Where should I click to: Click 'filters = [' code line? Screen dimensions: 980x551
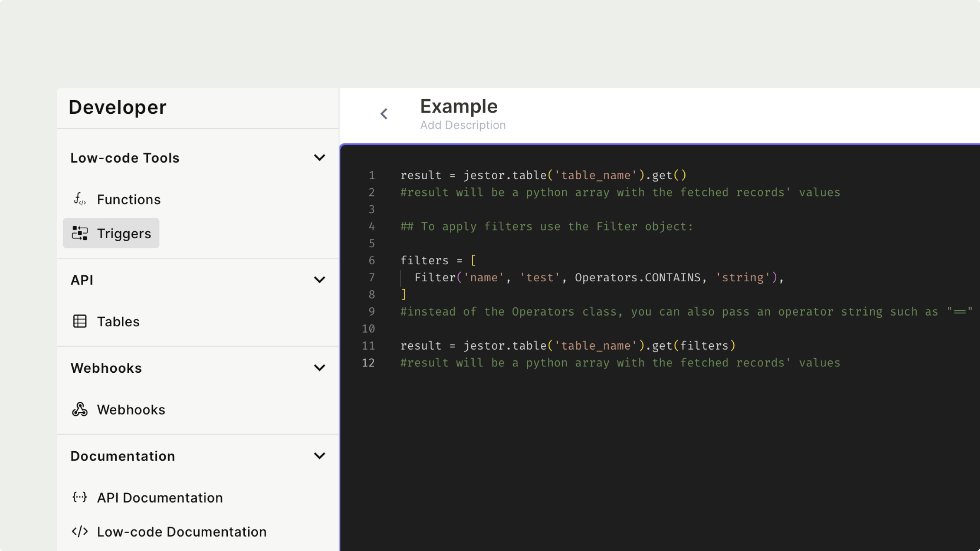[438, 261]
